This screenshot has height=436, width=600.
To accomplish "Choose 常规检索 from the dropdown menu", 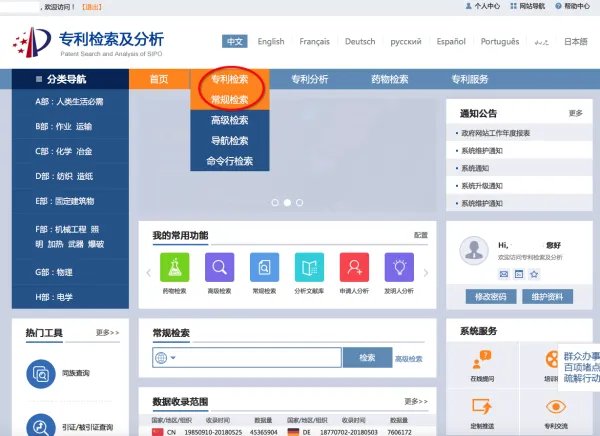I will point(230,100).
